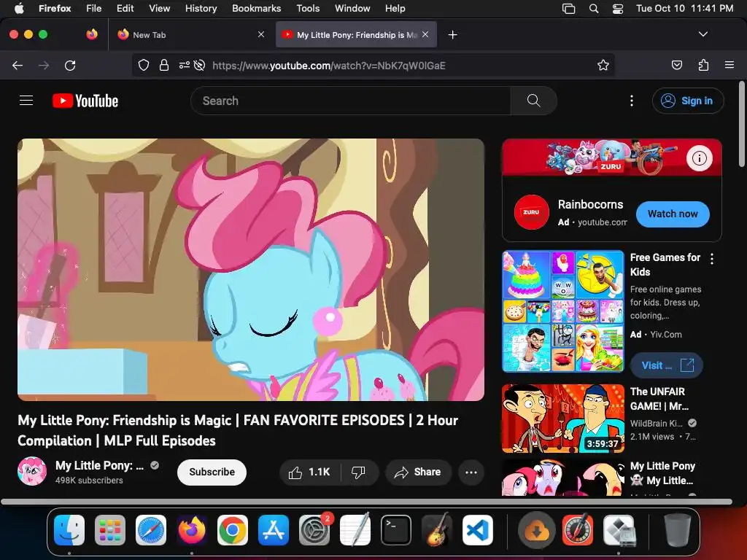Click Visit button on Free Games ad
The height and width of the screenshot is (560, 747).
coord(667,365)
